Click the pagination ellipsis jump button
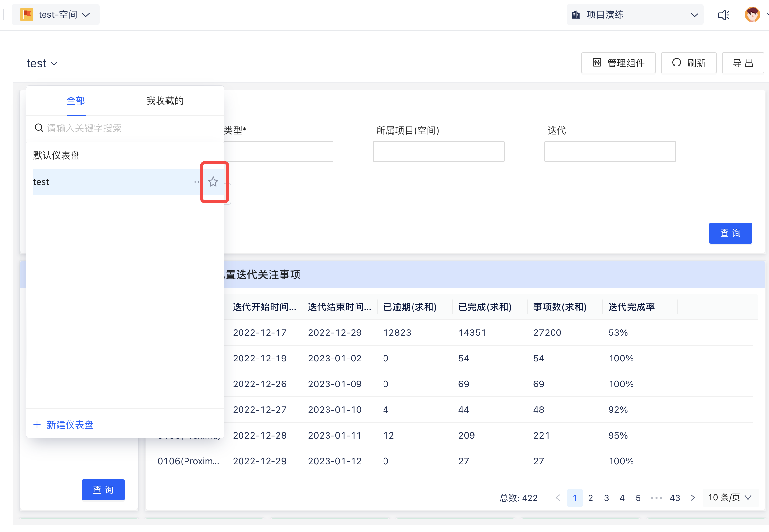This screenshot has width=769, height=532. [x=656, y=498]
